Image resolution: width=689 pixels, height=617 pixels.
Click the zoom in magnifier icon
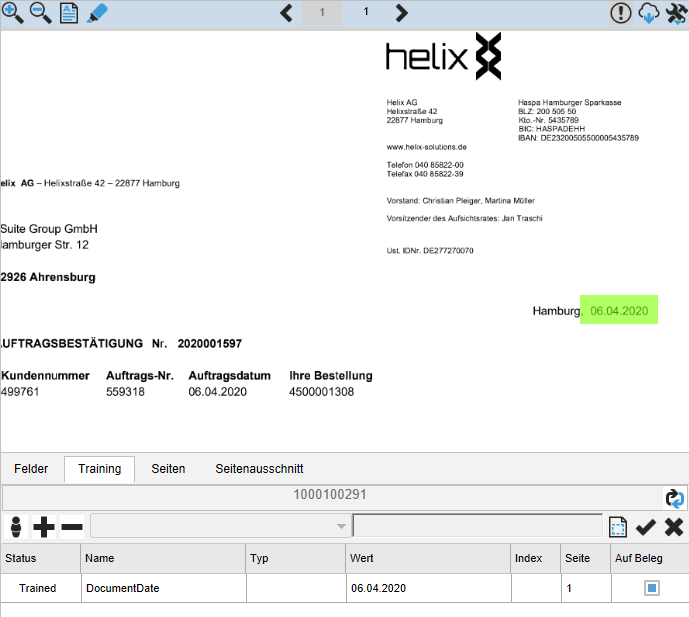pos(13,13)
